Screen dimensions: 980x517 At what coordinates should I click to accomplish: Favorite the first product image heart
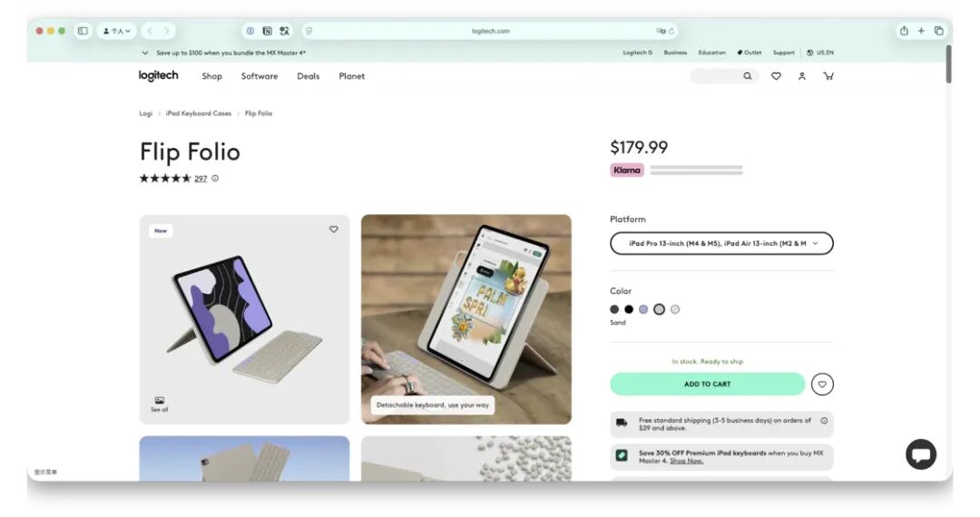(334, 229)
